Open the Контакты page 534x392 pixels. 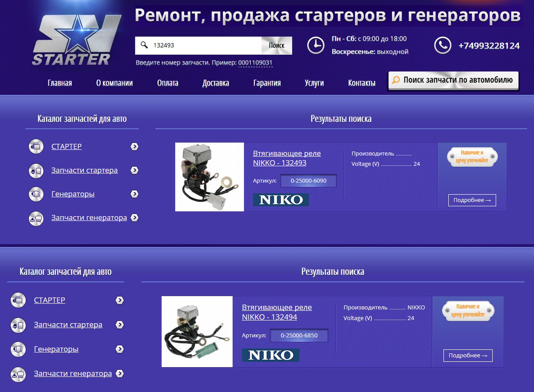[362, 83]
